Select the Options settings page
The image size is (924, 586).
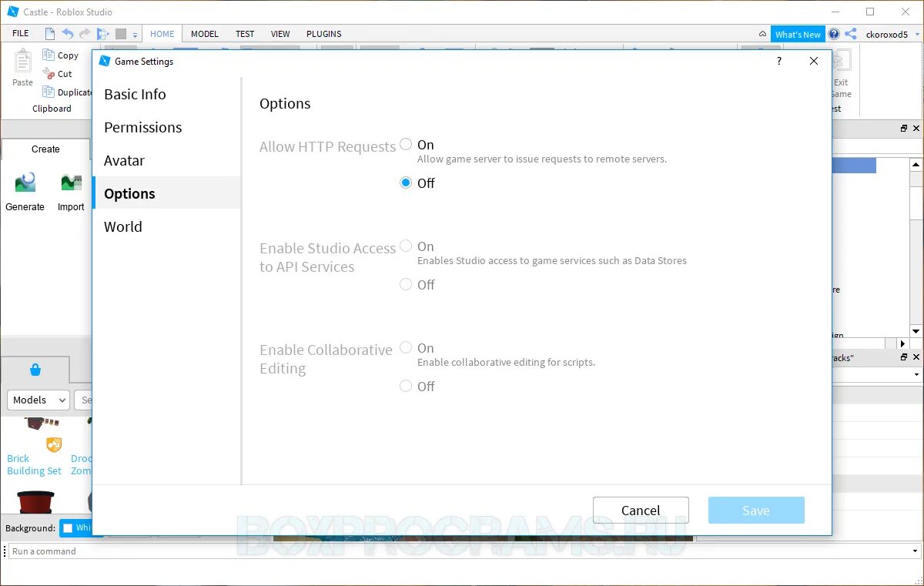pos(166,193)
